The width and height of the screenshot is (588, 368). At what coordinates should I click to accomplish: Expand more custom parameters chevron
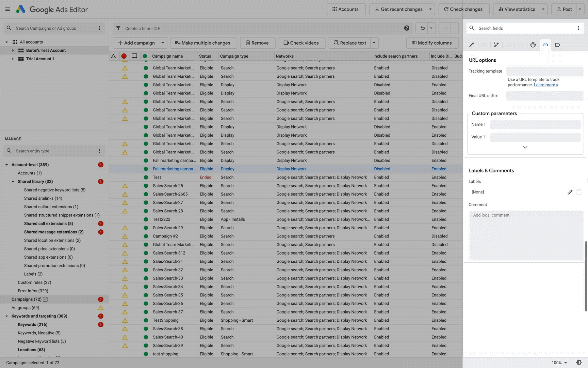(x=525, y=147)
